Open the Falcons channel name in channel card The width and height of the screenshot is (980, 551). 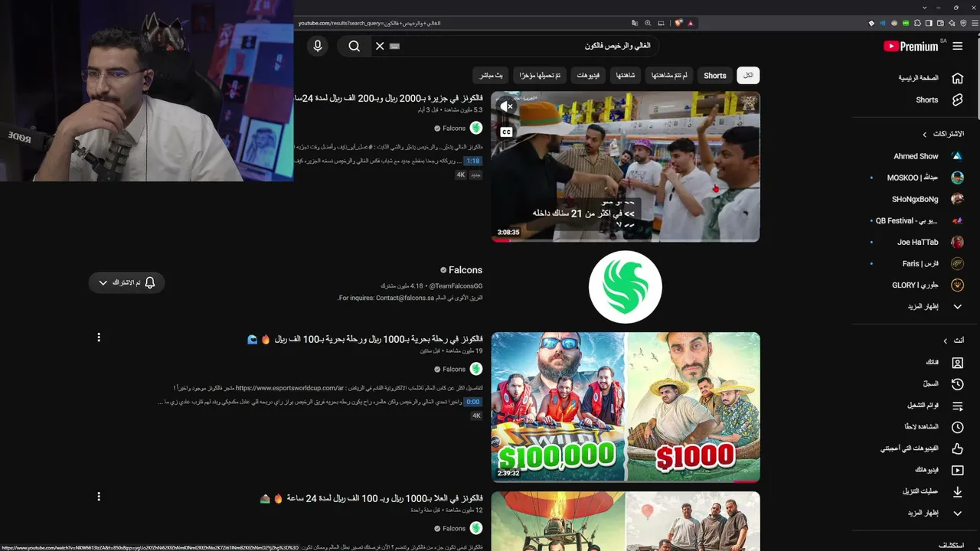(465, 270)
